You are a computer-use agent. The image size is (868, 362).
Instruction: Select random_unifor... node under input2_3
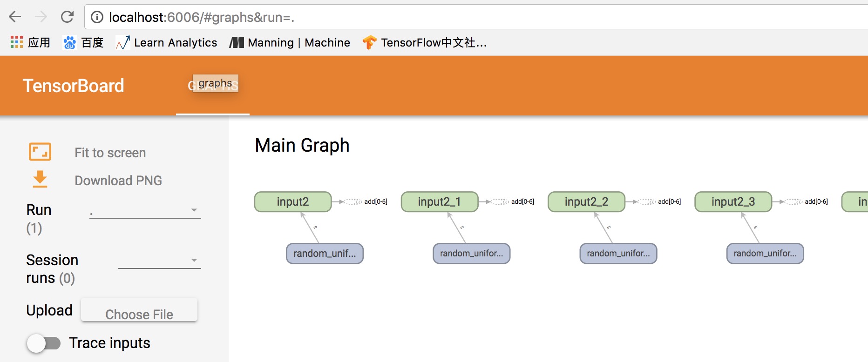click(765, 254)
